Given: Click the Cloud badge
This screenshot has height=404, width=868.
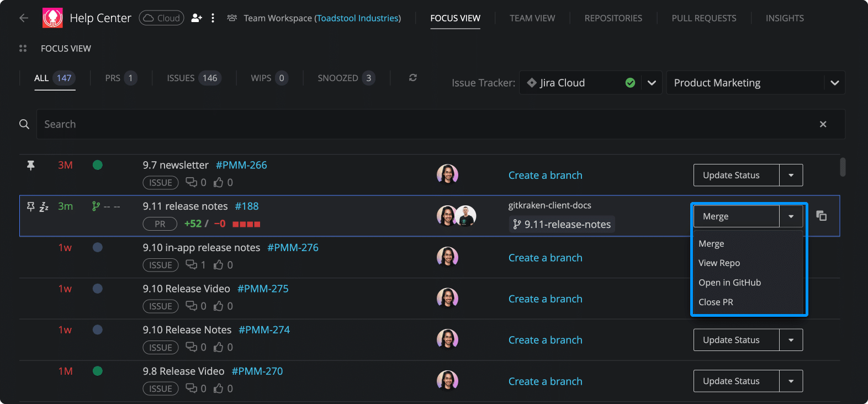Looking at the screenshot, I should [161, 18].
